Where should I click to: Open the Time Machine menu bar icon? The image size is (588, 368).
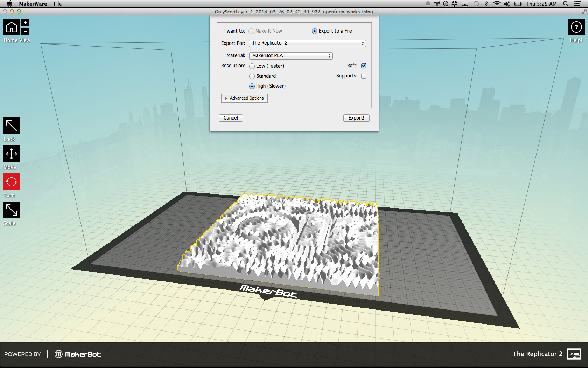pos(476,4)
